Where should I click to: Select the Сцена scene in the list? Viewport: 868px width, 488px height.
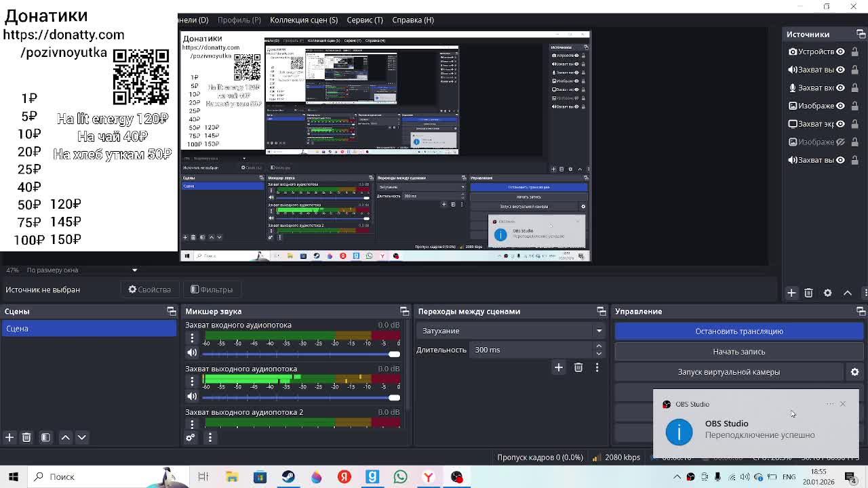89,329
